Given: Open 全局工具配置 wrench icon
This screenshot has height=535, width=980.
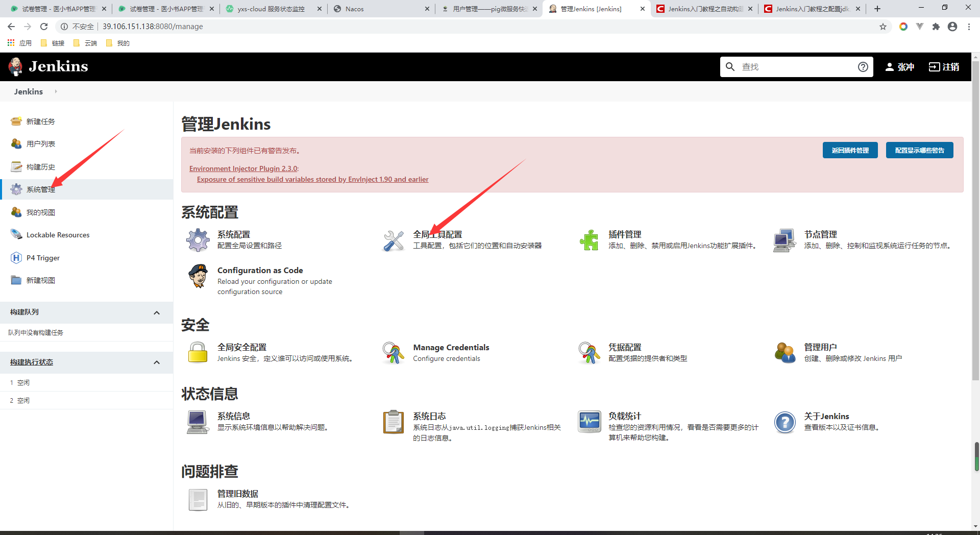Looking at the screenshot, I should [x=394, y=240].
